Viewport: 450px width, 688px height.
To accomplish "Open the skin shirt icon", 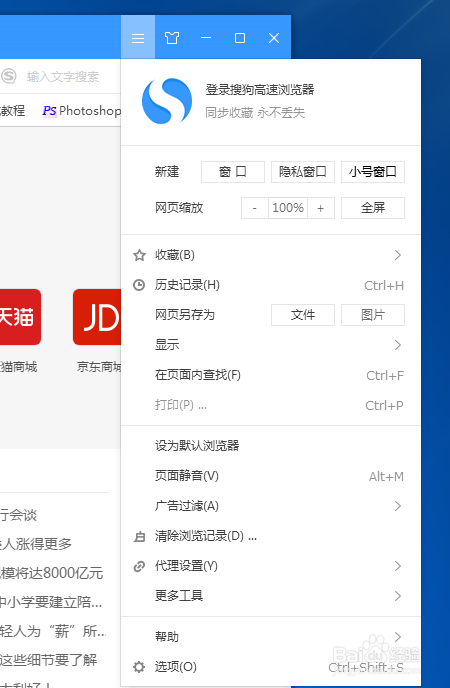I will tap(171, 38).
